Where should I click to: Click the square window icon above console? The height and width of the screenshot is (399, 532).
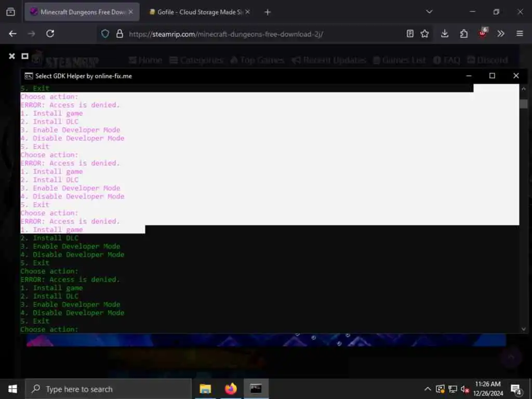point(25,56)
